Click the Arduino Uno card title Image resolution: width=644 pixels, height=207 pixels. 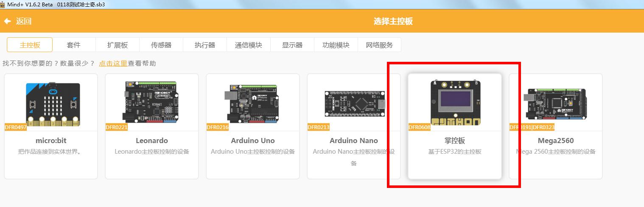click(x=253, y=141)
